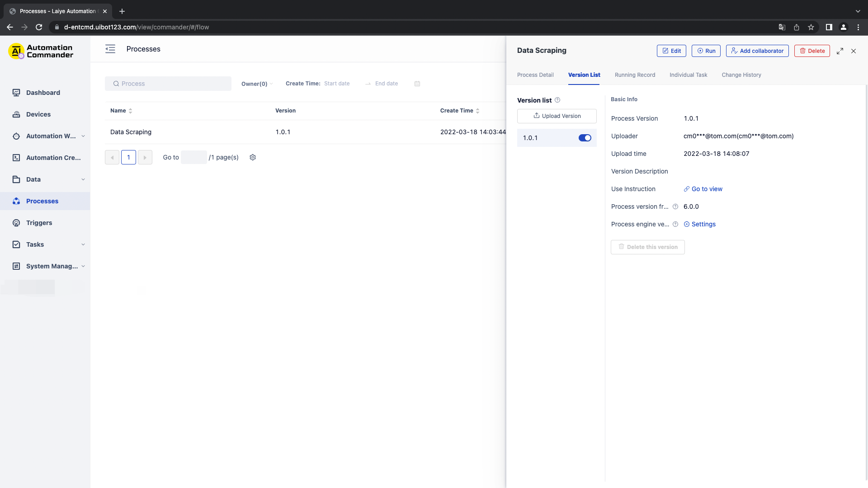Image resolution: width=868 pixels, height=488 pixels.
Task: Close the Data Scraping panel
Action: (854, 51)
